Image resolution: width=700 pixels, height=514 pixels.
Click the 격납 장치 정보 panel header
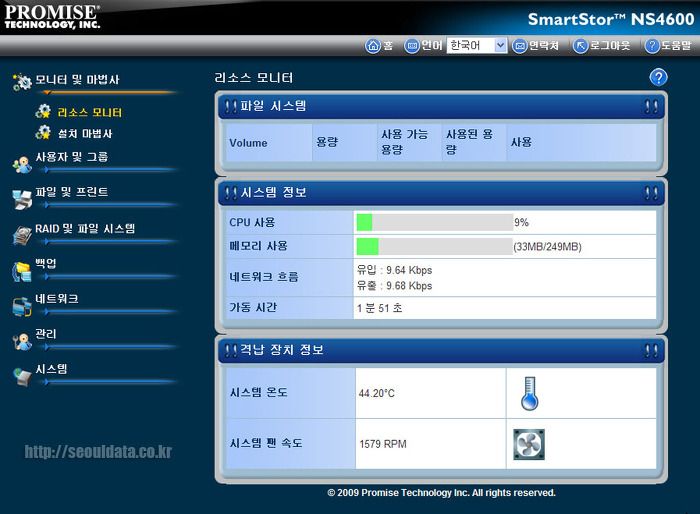tap(441, 350)
